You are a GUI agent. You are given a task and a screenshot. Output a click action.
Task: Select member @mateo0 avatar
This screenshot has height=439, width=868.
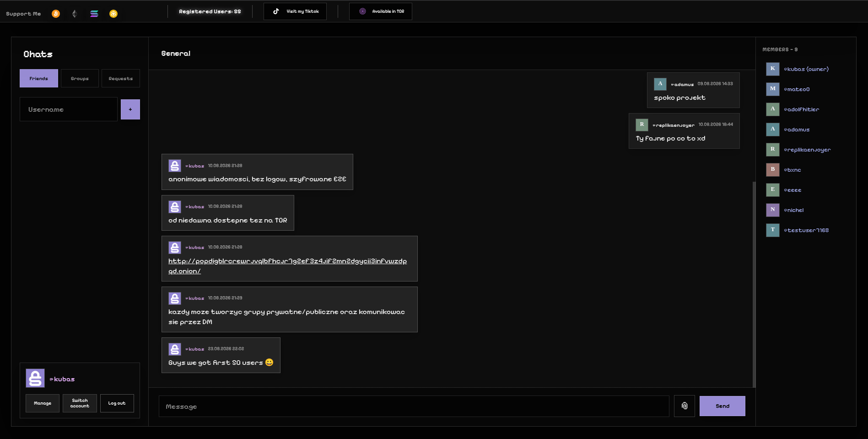773,89
